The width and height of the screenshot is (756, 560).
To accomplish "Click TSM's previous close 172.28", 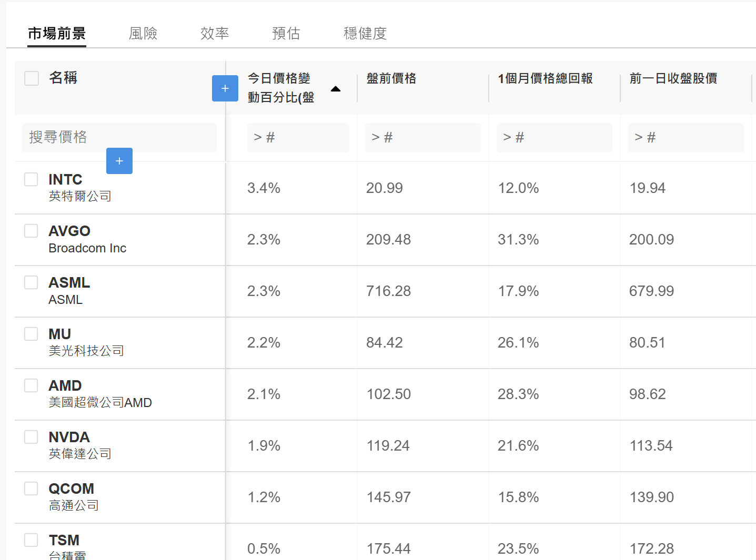I will point(651,548).
